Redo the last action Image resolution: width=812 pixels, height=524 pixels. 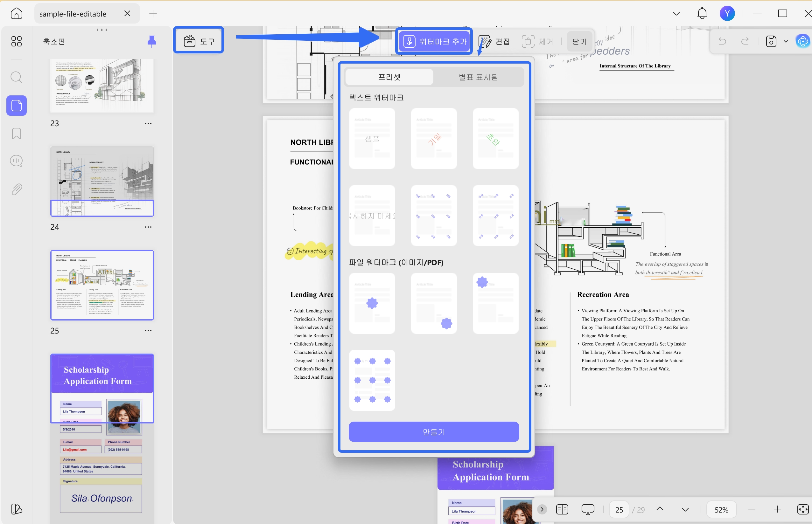click(745, 41)
